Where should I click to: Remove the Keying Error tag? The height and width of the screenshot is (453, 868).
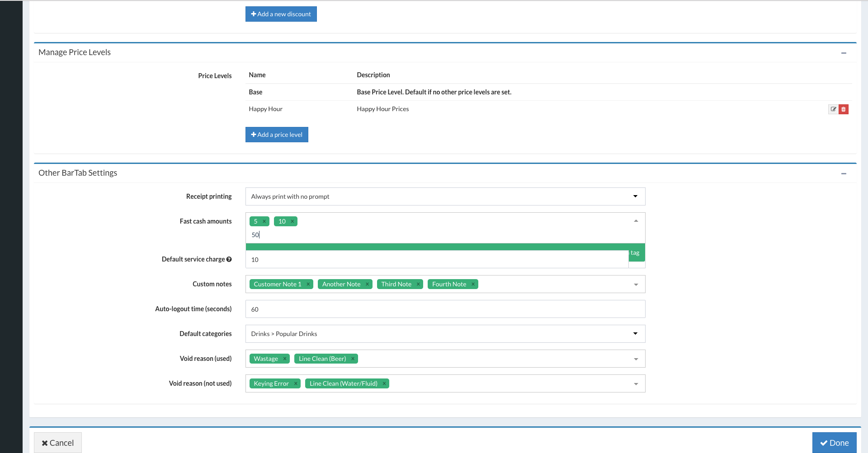(296, 383)
